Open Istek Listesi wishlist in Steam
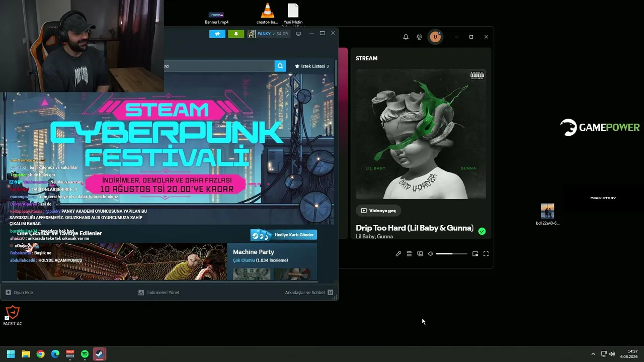This screenshot has width=644, height=362. click(x=312, y=66)
